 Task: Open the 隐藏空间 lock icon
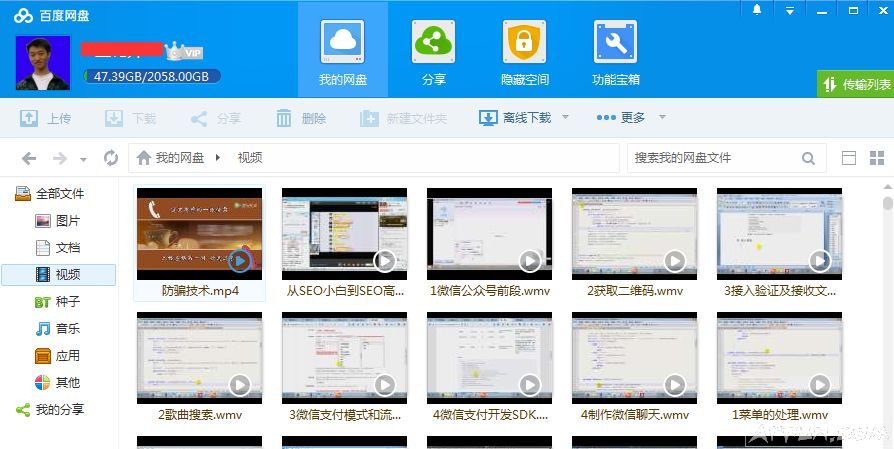[x=524, y=50]
